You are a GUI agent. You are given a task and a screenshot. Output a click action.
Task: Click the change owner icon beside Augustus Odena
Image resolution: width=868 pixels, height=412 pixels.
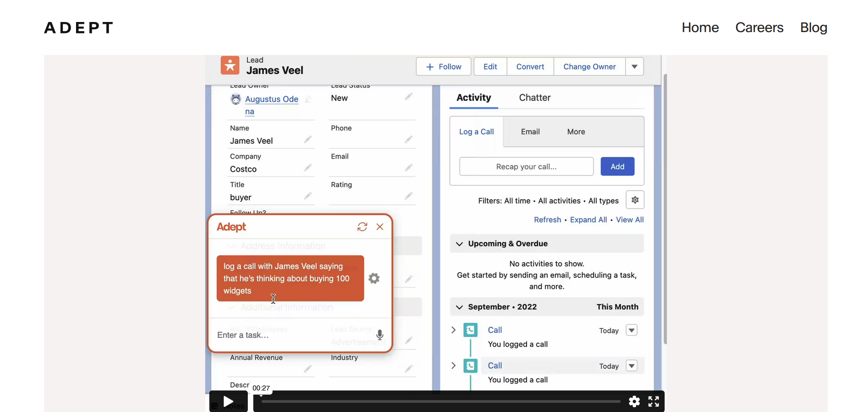coord(308,99)
